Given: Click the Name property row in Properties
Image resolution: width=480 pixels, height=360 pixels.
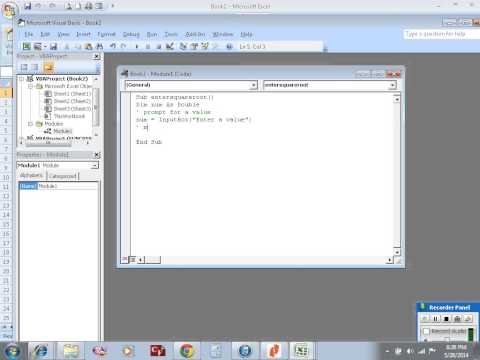Looking at the screenshot, I should coord(59,186).
